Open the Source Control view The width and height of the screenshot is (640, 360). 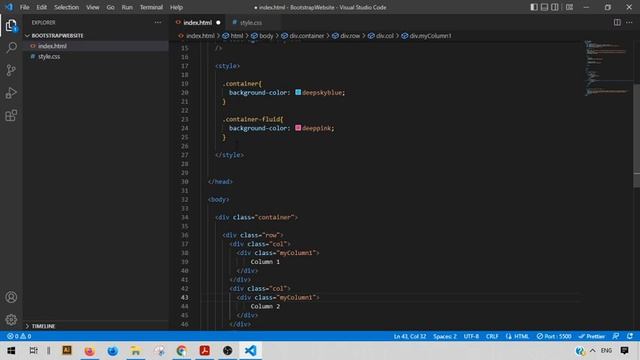pyautogui.click(x=11, y=70)
